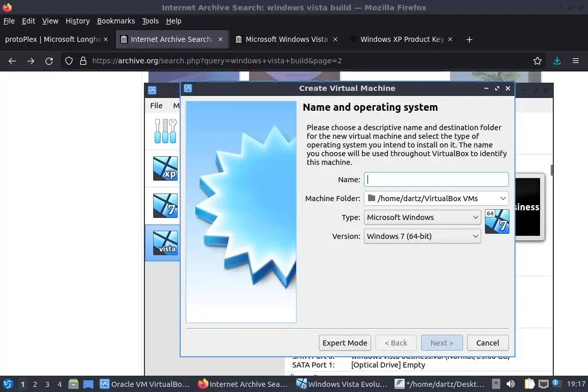Viewport: 588px width, 392px height.
Task: Switch to workspace 1 on the taskbar
Action: [x=23, y=384]
